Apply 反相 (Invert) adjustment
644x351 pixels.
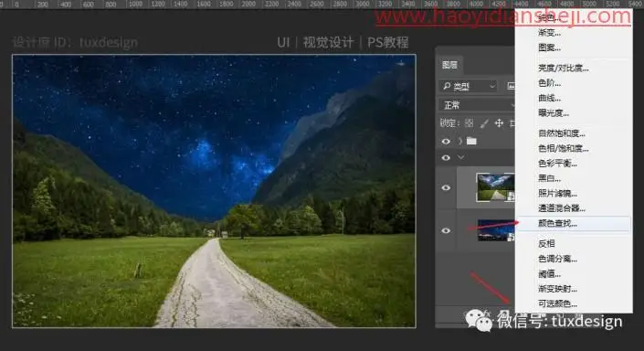(546, 244)
